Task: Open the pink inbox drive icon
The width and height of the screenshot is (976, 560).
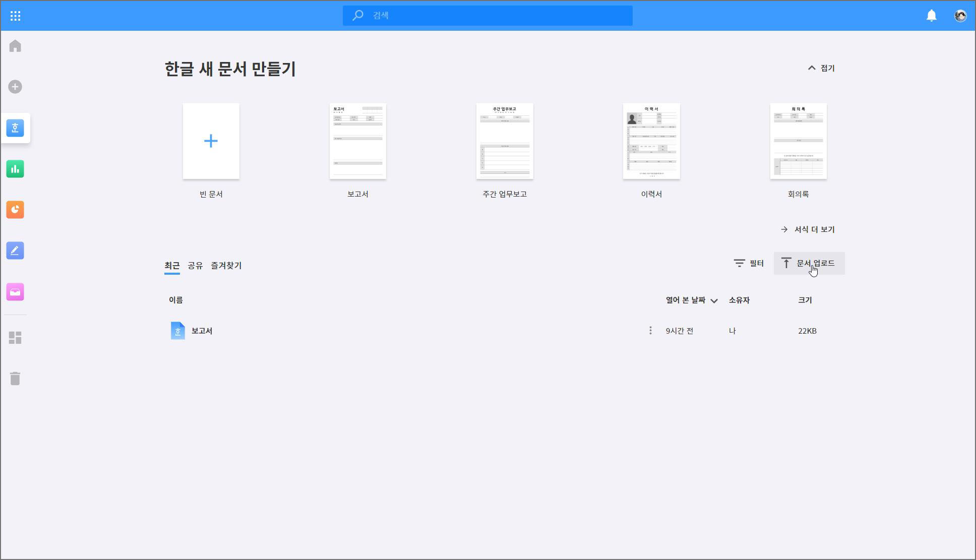Action: click(x=15, y=292)
